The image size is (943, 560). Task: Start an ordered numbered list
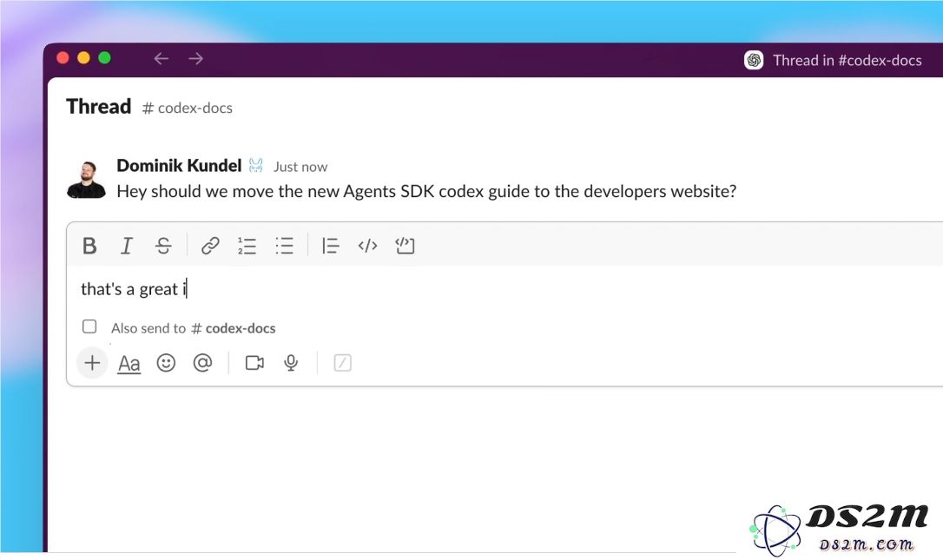247,246
